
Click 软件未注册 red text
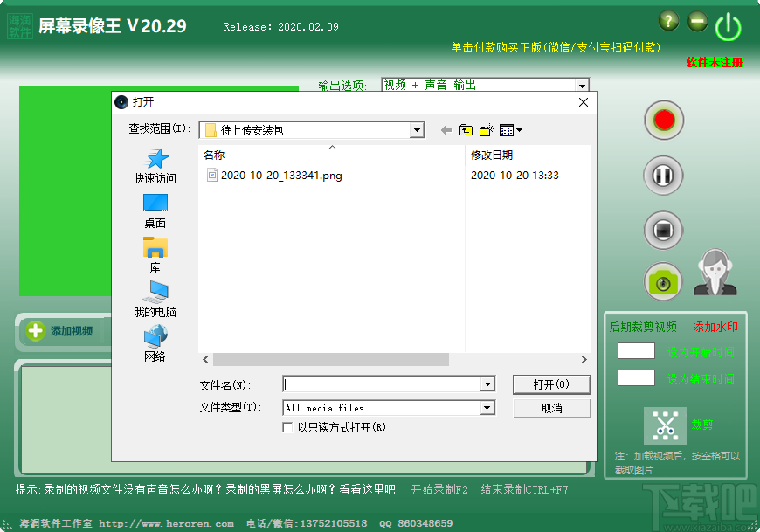(x=715, y=62)
